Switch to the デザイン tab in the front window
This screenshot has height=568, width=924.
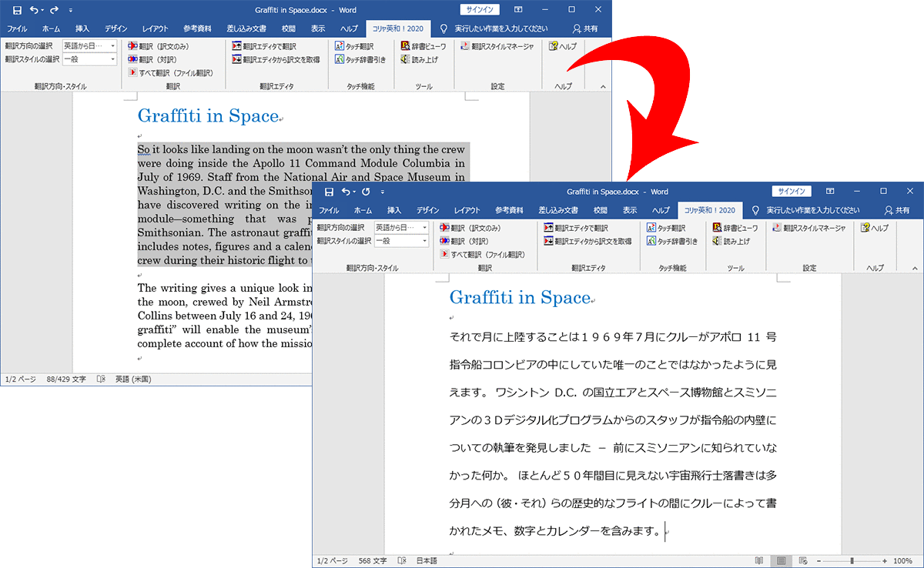428,210
